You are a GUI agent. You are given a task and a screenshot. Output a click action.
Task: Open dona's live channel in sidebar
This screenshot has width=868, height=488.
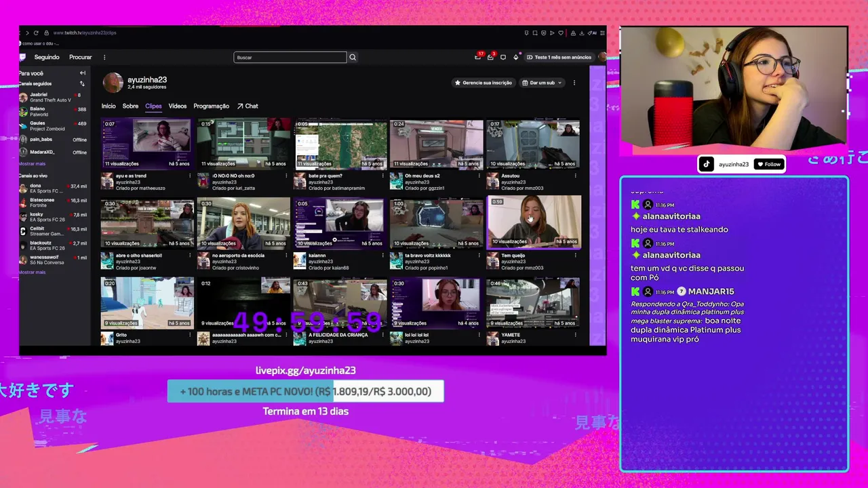pyautogui.click(x=53, y=188)
